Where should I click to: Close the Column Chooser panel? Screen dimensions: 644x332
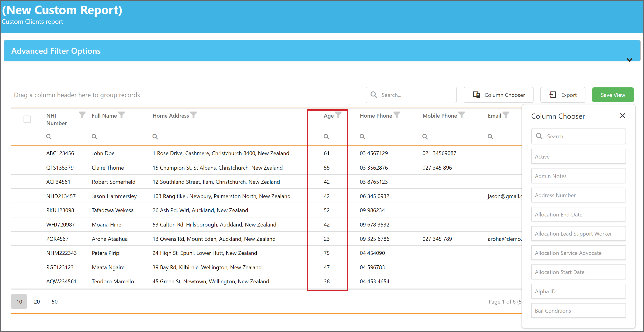[x=622, y=116]
